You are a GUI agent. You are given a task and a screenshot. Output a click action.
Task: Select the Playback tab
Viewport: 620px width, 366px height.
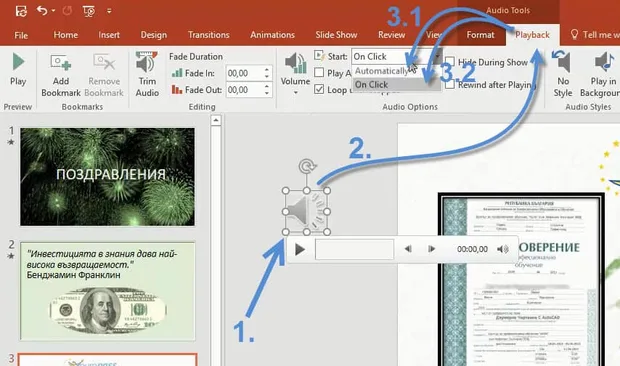(532, 35)
